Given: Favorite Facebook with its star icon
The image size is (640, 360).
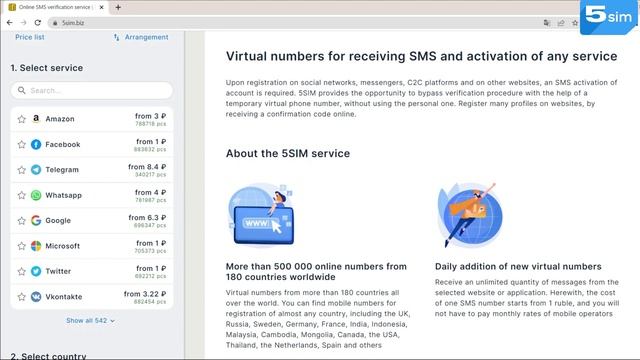Looking at the screenshot, I should [22, 144].
